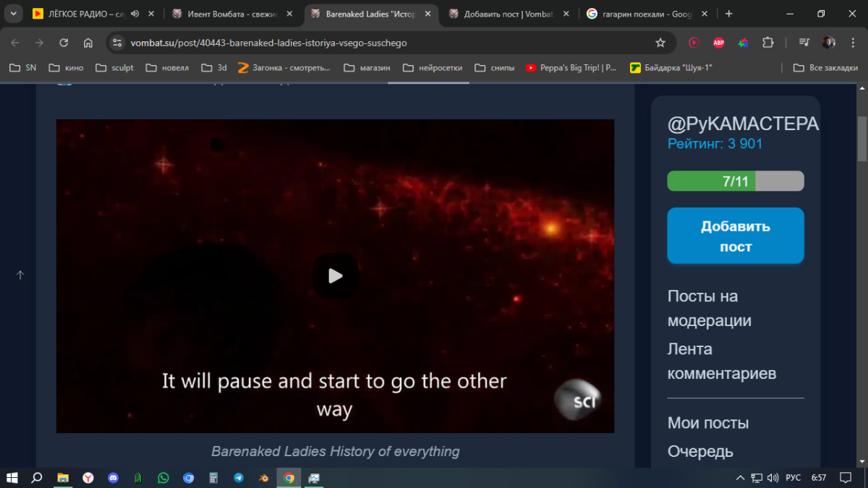The height and width of the screenshot is (488, 868).
Task: Open the sculpt bookmarks folder
Action: (114, 68)
